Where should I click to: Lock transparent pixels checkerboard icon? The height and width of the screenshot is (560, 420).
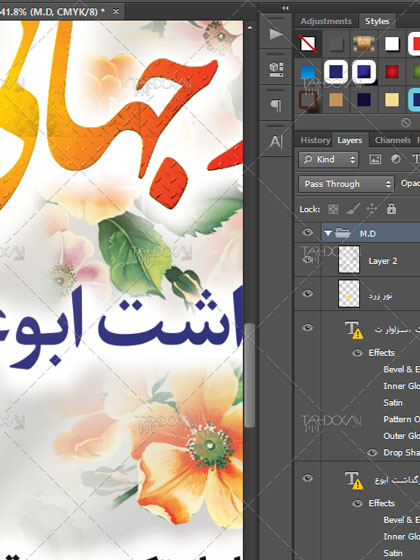(333, 209)
